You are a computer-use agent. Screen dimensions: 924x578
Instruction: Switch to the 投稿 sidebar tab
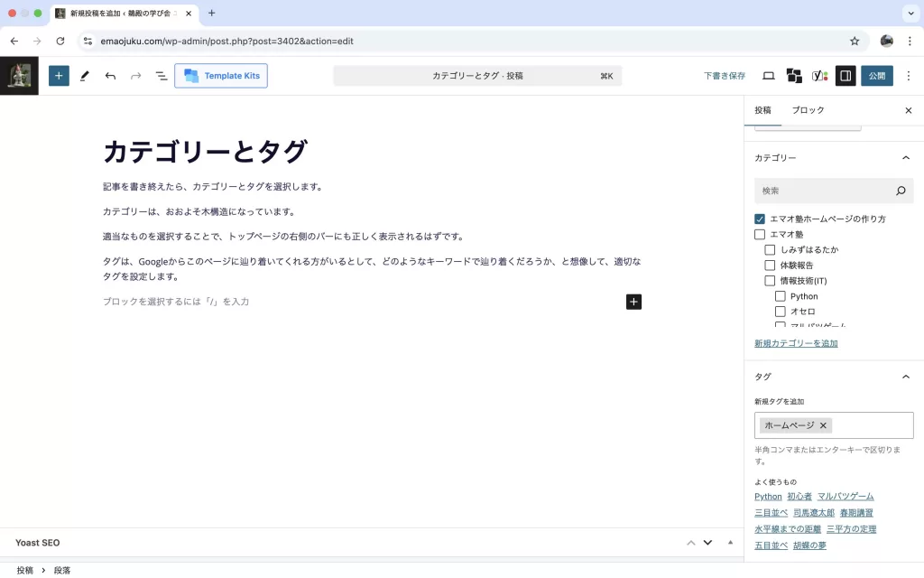click(x=762, y=110)
